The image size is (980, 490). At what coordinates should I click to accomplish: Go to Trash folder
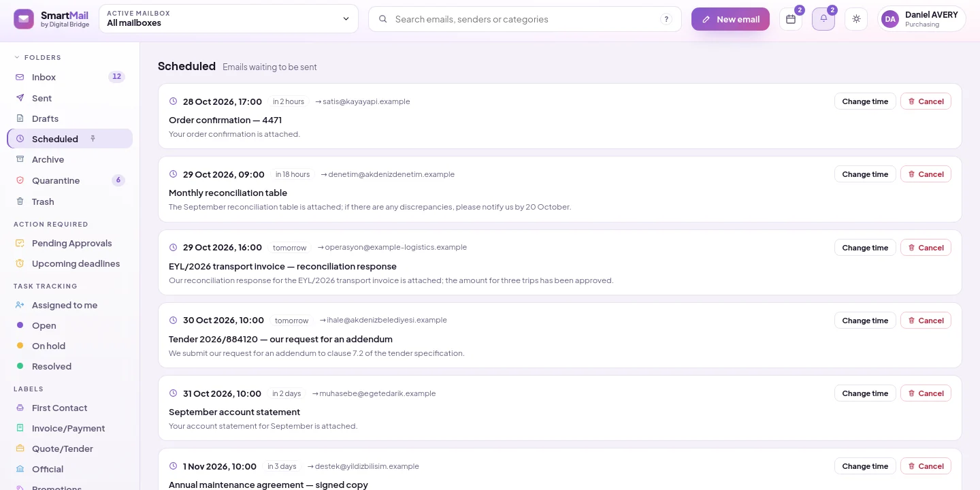pyautogui.click(x=70, y=201)
